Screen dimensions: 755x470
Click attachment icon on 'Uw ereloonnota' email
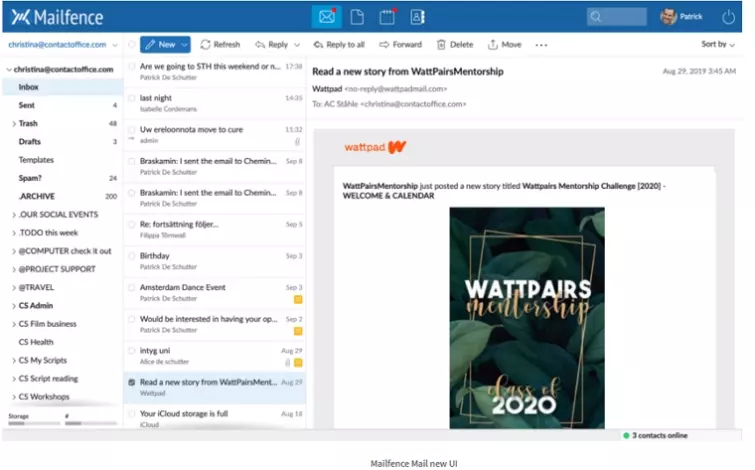click(x=297, y=142)
